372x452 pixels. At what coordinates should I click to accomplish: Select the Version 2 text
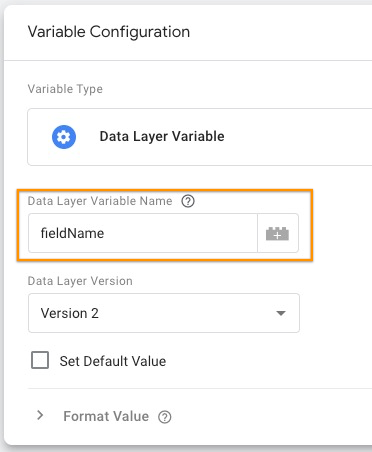[x=69, y=313]
